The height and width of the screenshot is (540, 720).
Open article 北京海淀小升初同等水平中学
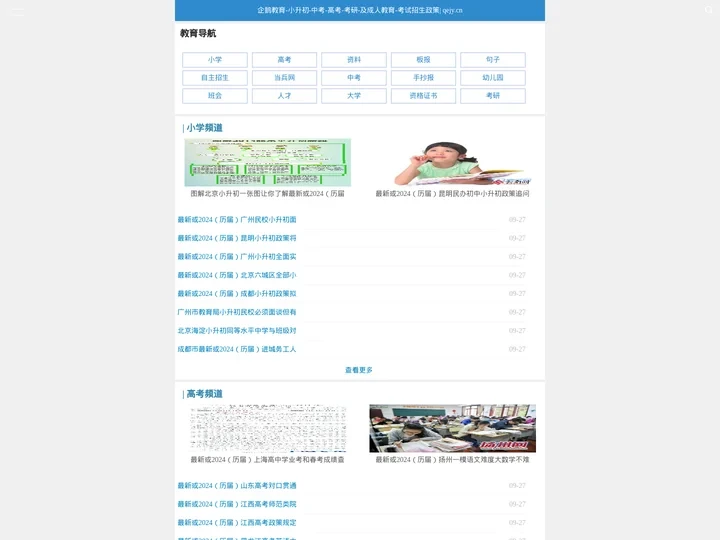point(237,331)
